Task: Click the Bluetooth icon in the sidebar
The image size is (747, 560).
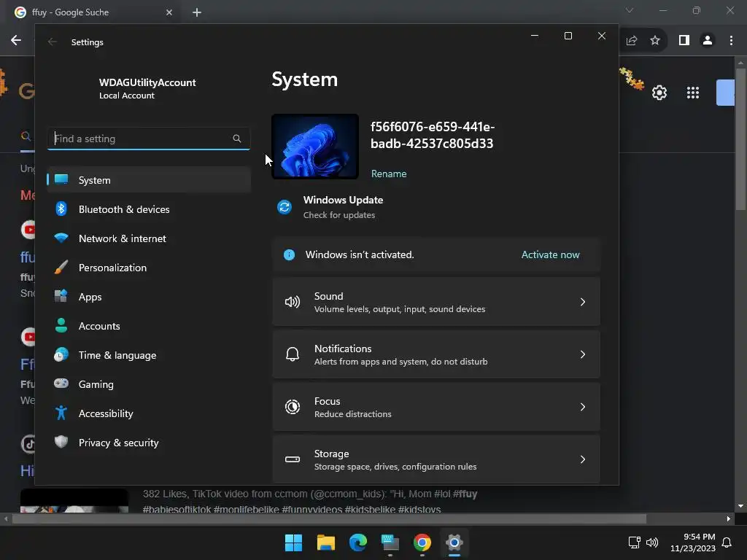Action: click(x=61, y=209)
